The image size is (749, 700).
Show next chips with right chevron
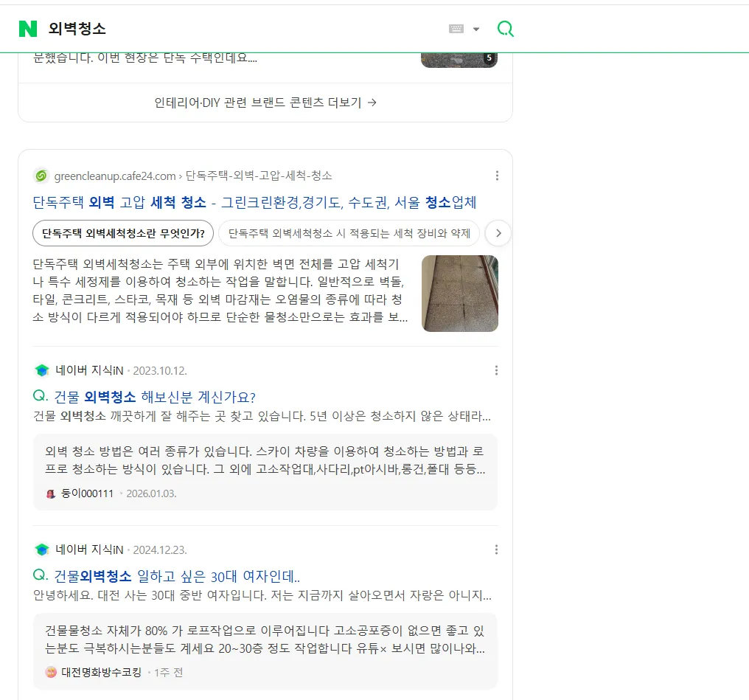tap(498, 233)
